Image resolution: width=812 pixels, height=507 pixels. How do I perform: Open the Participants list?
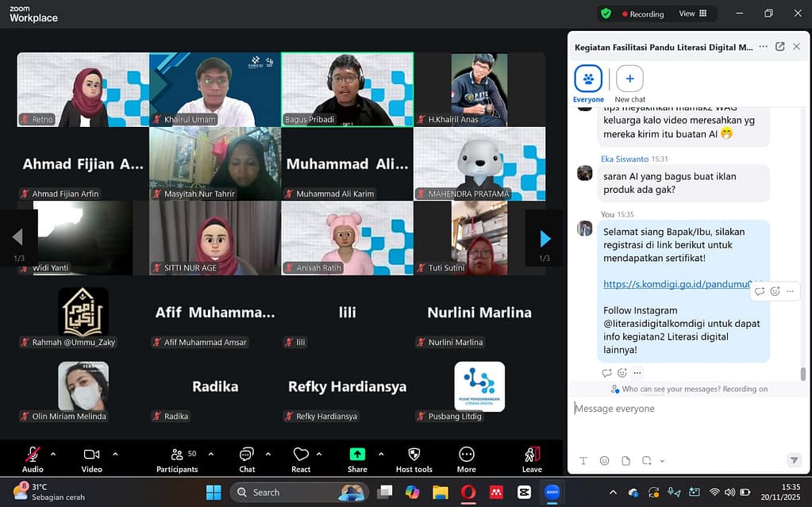pos(177,455)
